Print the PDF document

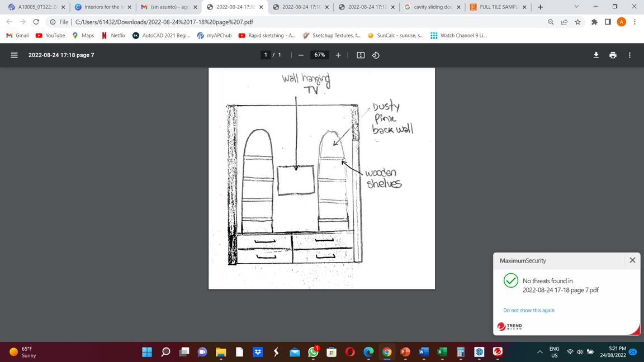pos(613,55)
